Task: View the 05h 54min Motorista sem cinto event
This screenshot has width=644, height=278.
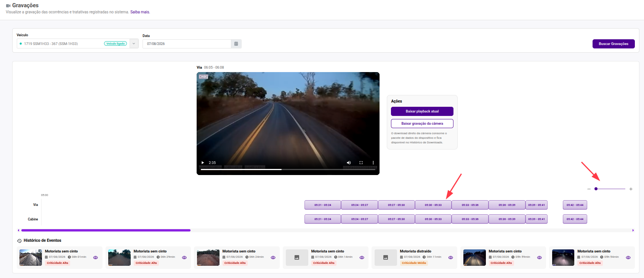Action: pos(628,257)
